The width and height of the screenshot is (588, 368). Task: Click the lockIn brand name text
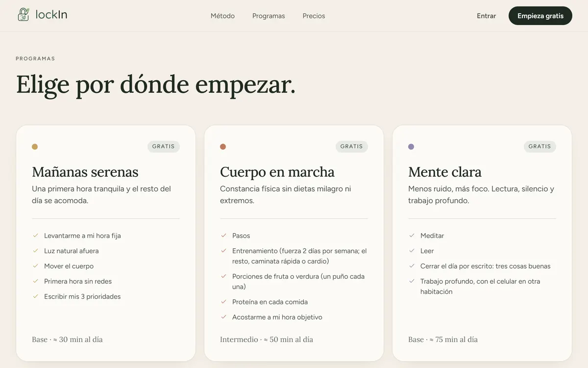(x=51, y=15)
